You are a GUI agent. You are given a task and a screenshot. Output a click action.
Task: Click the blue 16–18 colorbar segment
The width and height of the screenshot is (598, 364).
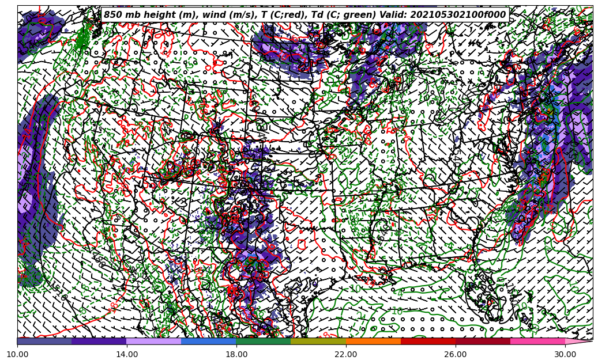click(x=209, y=341)
